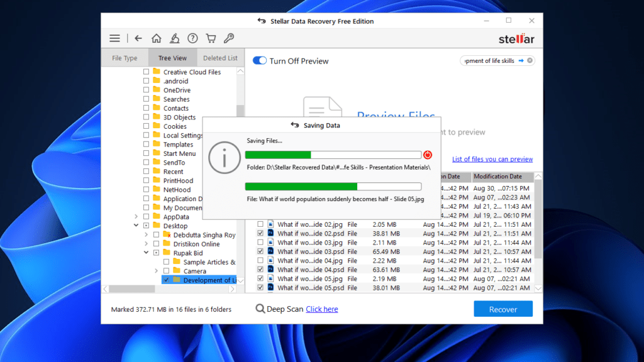Click the Deep Scan Click here link

click(x=321, y=309)
